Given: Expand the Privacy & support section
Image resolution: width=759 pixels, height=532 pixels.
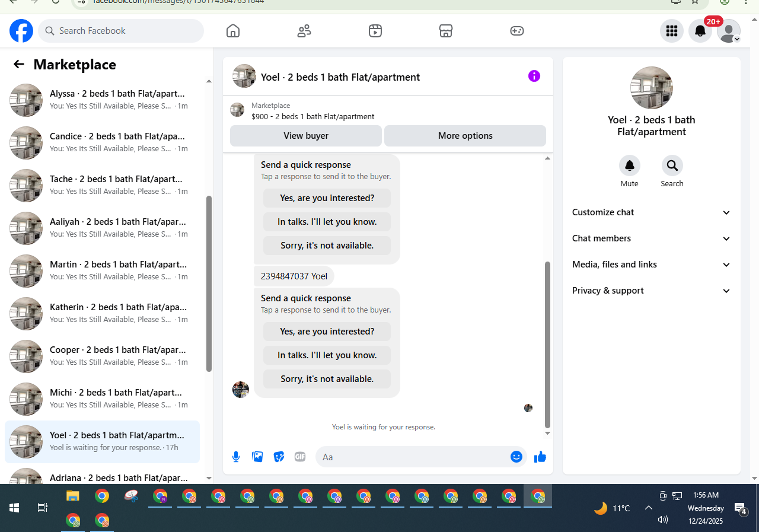Looking at the screenshot, I should point(652,291).
